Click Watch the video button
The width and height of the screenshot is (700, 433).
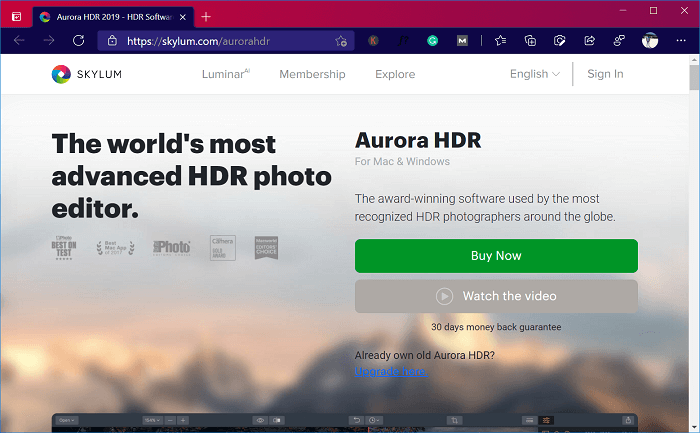496,296
